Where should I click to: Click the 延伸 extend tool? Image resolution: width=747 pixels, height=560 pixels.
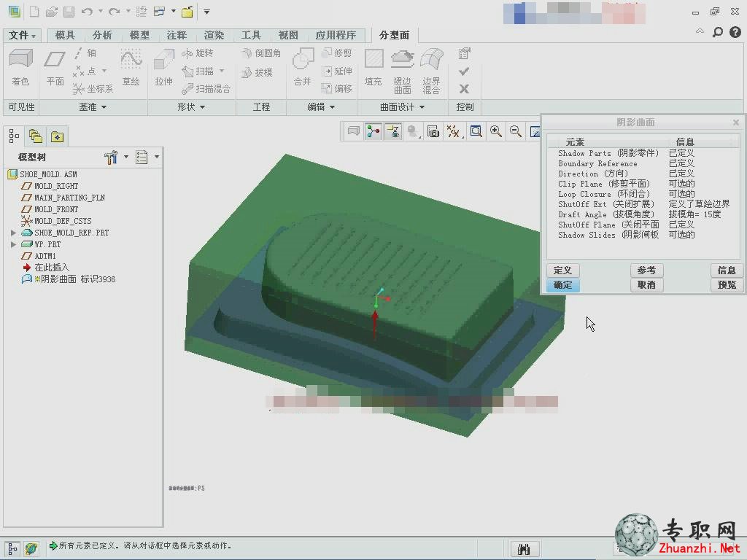(337, 71)
